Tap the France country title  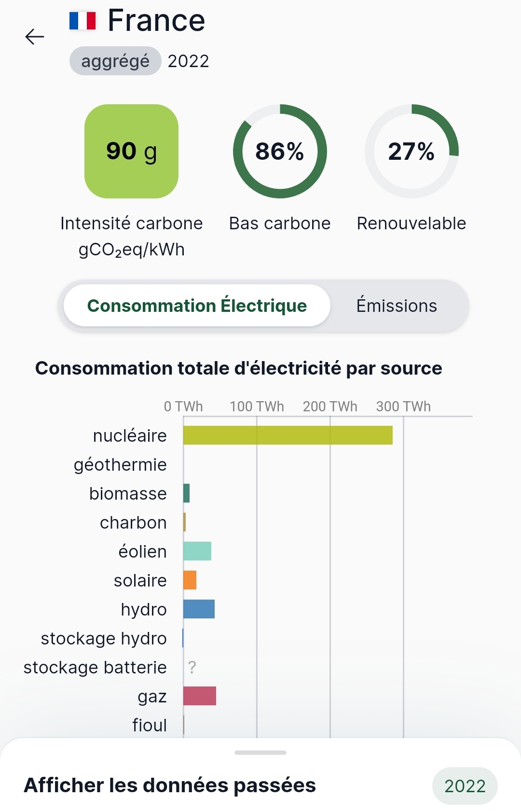[x=156, y=21]
